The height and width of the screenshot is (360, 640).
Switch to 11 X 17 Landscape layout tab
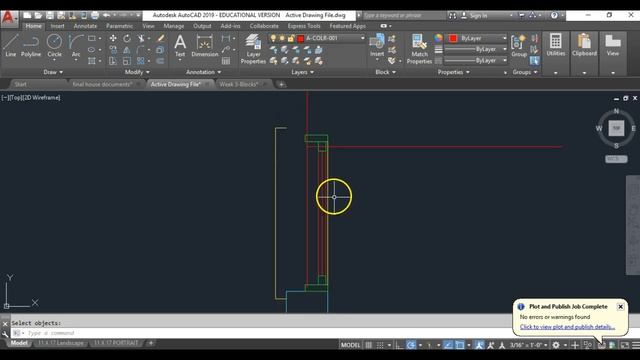coord(60,343)
